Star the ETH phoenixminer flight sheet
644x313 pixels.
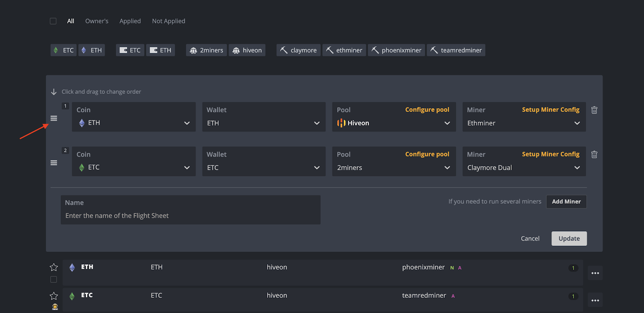tap(54, 267)
